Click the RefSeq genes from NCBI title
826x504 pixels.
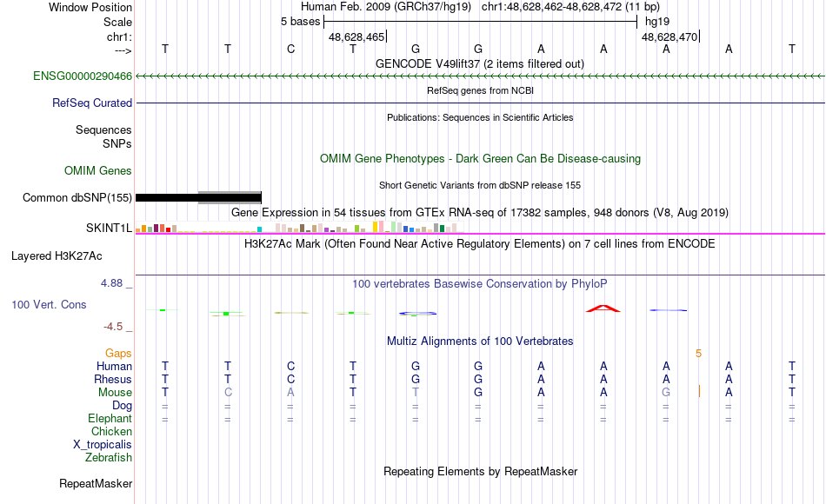click(x=480, y=90)
